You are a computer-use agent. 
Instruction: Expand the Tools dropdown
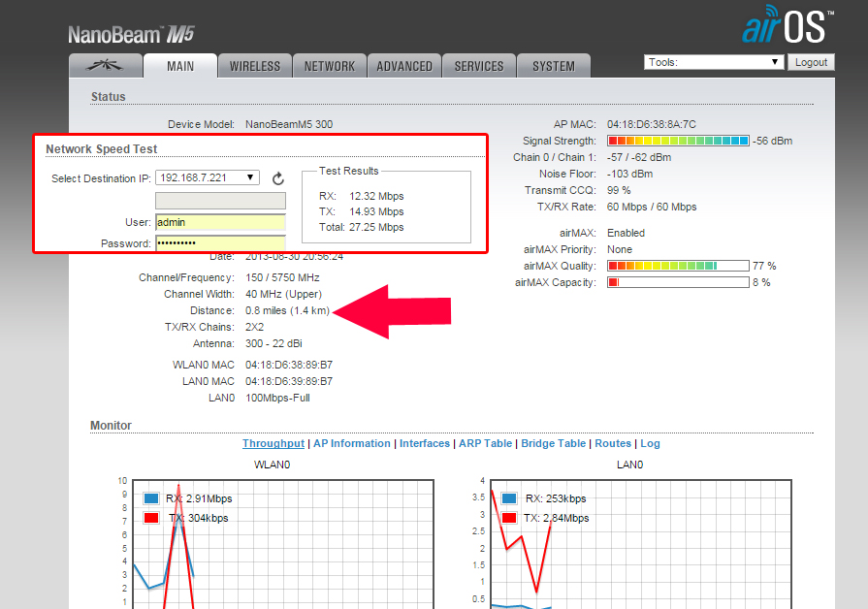pyautogui.click(x=714, y=62)
